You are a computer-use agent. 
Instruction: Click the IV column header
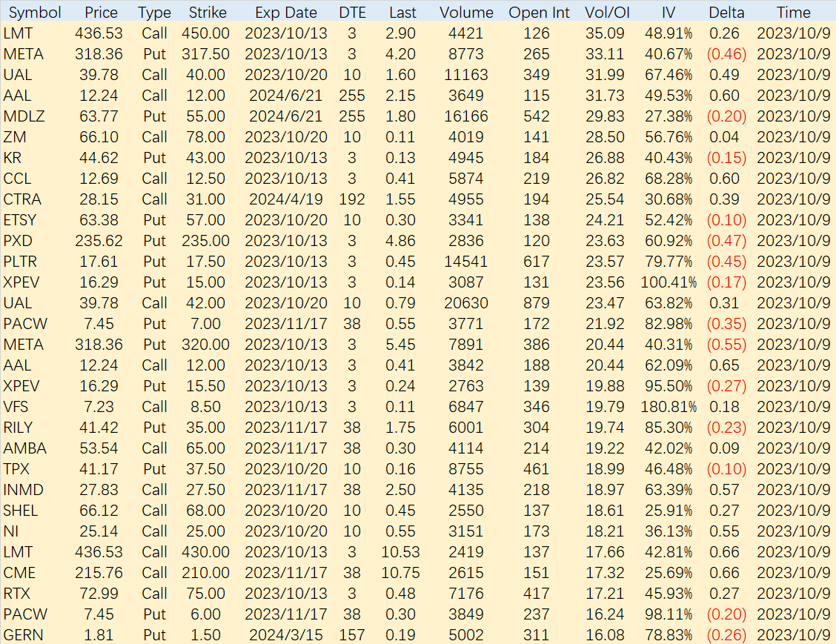668,13
